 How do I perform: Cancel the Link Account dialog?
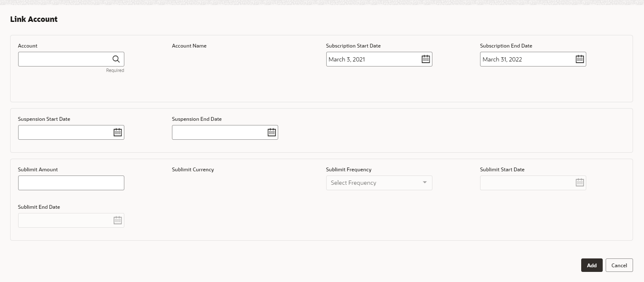point(619,265)
